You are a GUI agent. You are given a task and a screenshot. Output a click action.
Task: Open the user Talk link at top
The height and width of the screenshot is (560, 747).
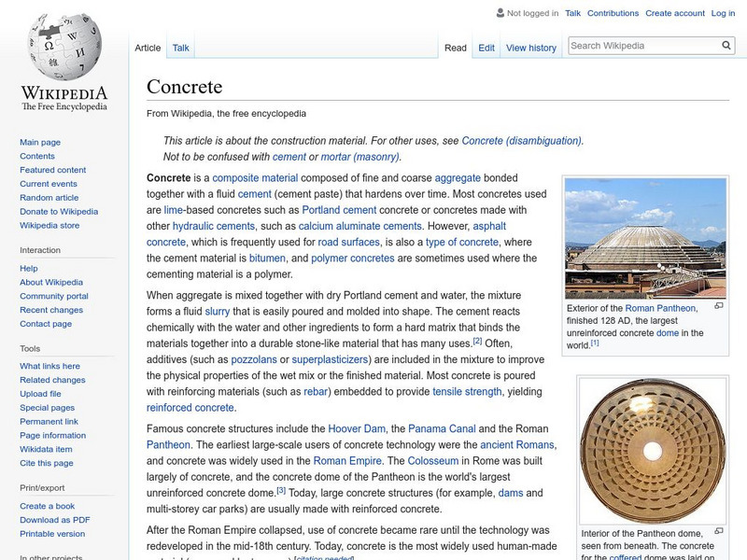[x=572, y=13]
